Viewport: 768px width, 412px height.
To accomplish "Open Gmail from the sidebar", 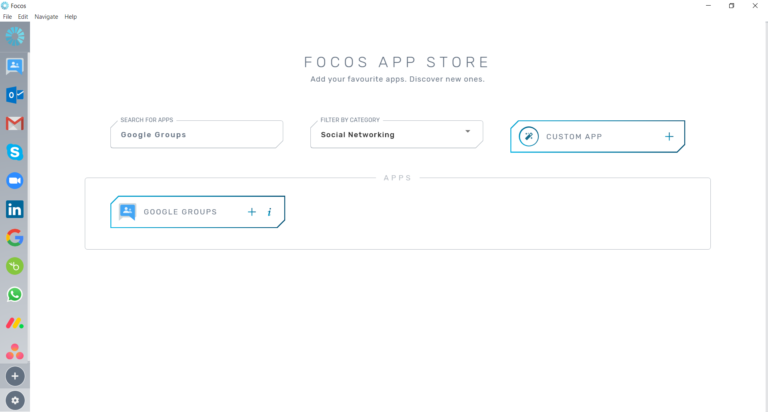I will 15,123.
